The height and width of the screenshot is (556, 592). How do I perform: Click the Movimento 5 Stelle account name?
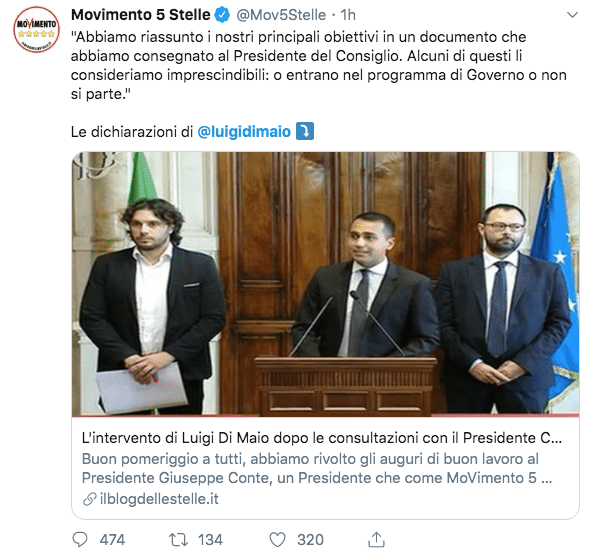tap(140, 15)
